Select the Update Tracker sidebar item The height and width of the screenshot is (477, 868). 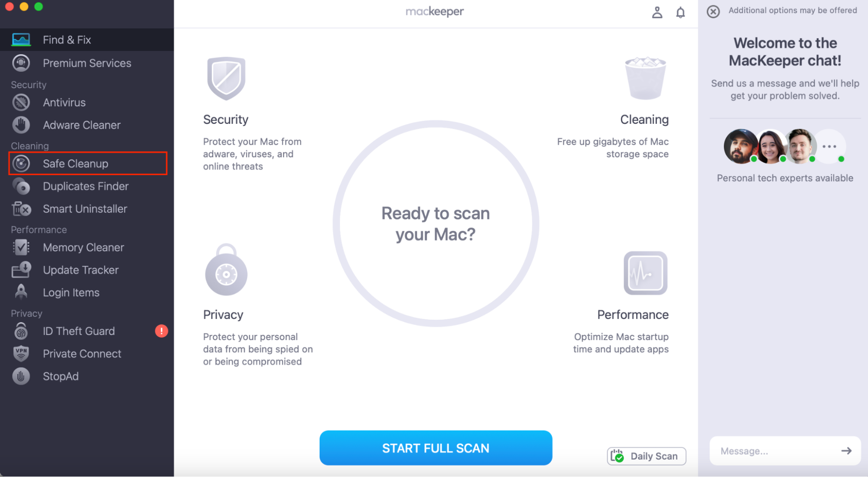[x=80, y=270]
